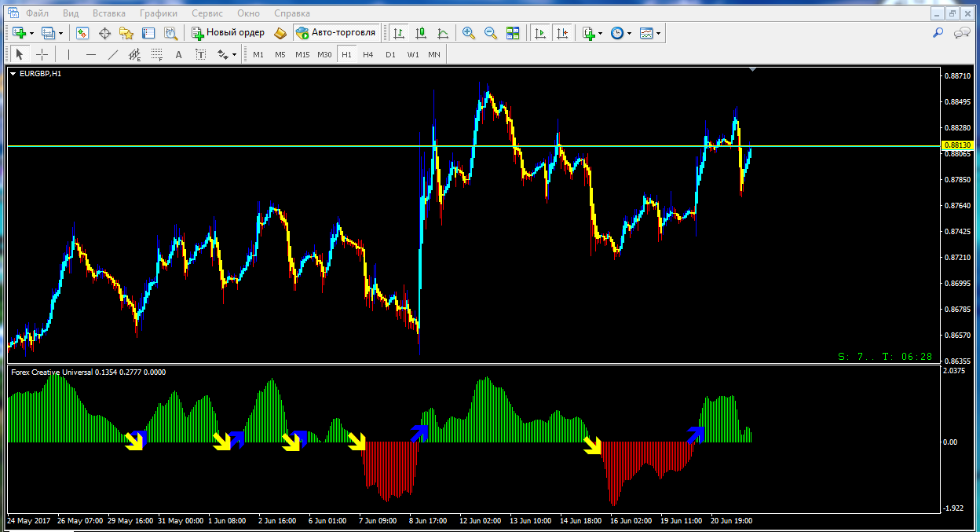Open the Navigator folder-star icon
This screenshot has width=980, height=532.
tap(126, 33)
